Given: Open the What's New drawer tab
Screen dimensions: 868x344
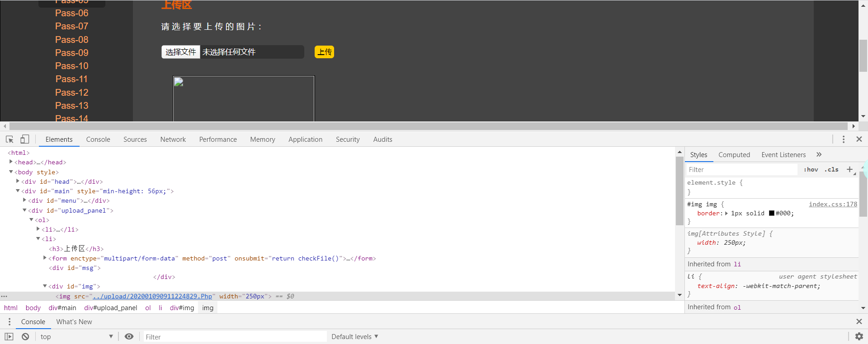Looking at the screenshot, I should pos(74,322).
